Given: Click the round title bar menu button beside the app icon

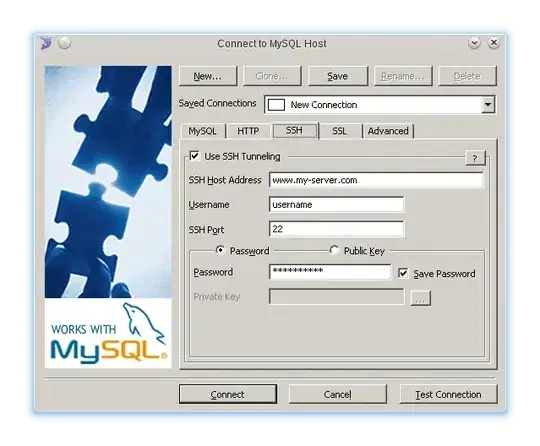Looking at the screenshot, I should tap(64, 43).
